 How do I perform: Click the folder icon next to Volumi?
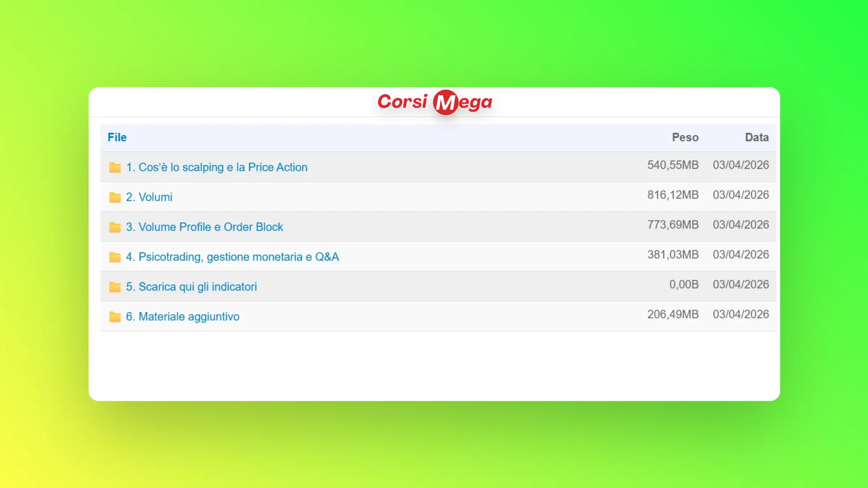click(115, 197)
